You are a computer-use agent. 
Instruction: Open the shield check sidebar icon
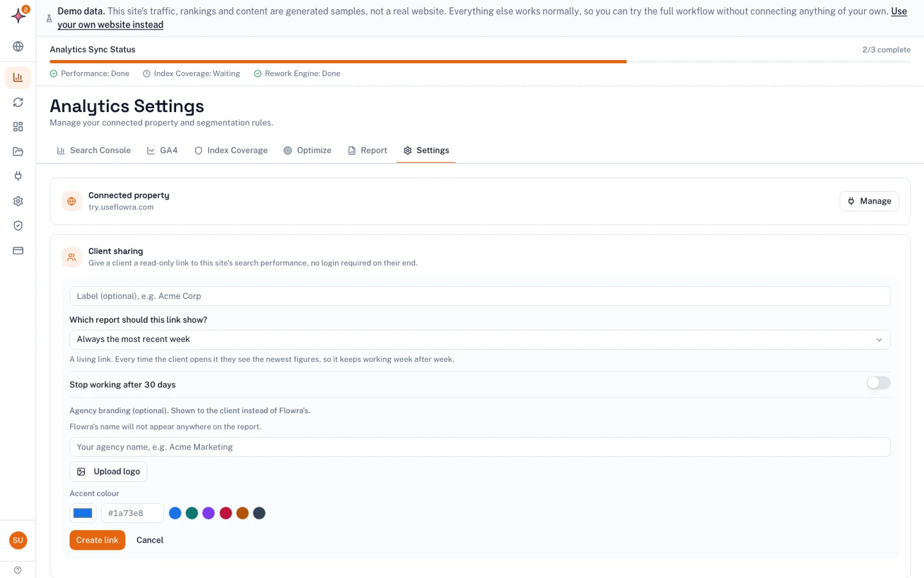(18, 225)
